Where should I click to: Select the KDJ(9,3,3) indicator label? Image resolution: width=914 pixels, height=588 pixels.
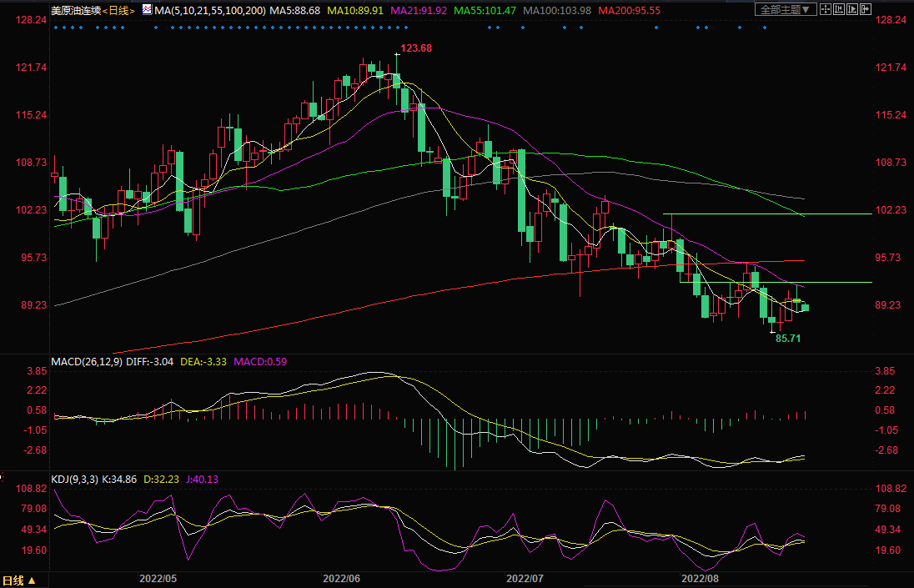(75, 479)
